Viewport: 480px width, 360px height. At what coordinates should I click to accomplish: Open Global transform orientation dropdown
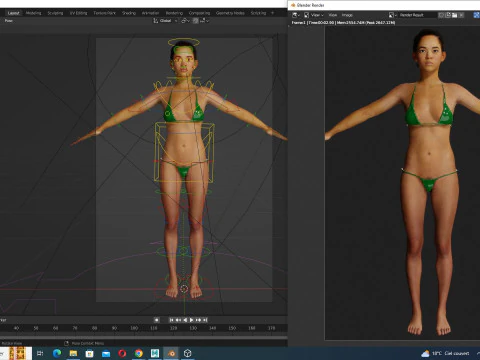(165, 21)
